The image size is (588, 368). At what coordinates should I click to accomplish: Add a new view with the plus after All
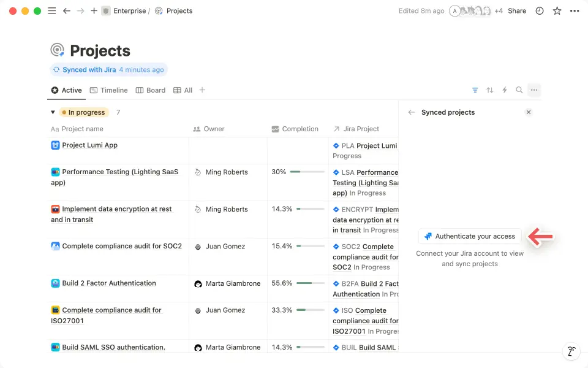202,90
